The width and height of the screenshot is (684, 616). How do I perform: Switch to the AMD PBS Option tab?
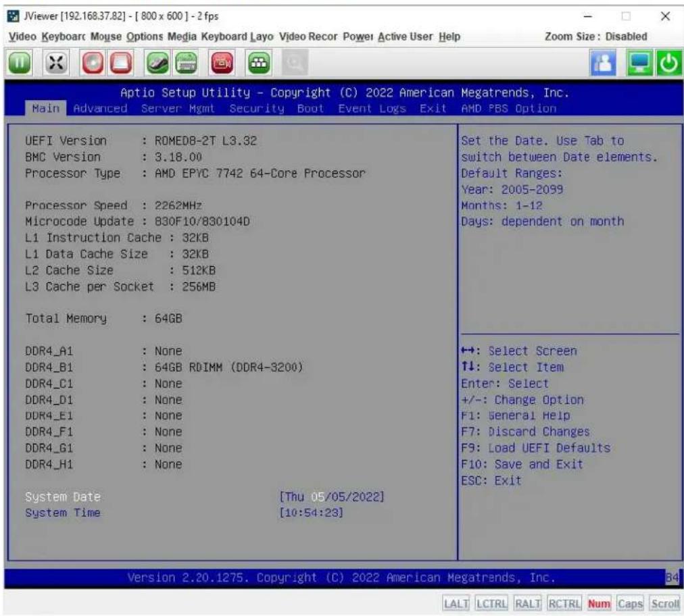[x=509, y=109]
